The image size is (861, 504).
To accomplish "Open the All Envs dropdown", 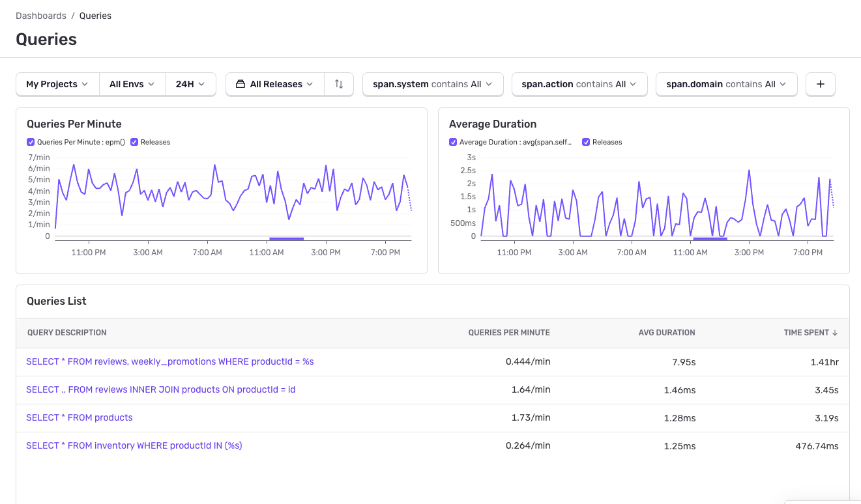I will pos(132,84).
